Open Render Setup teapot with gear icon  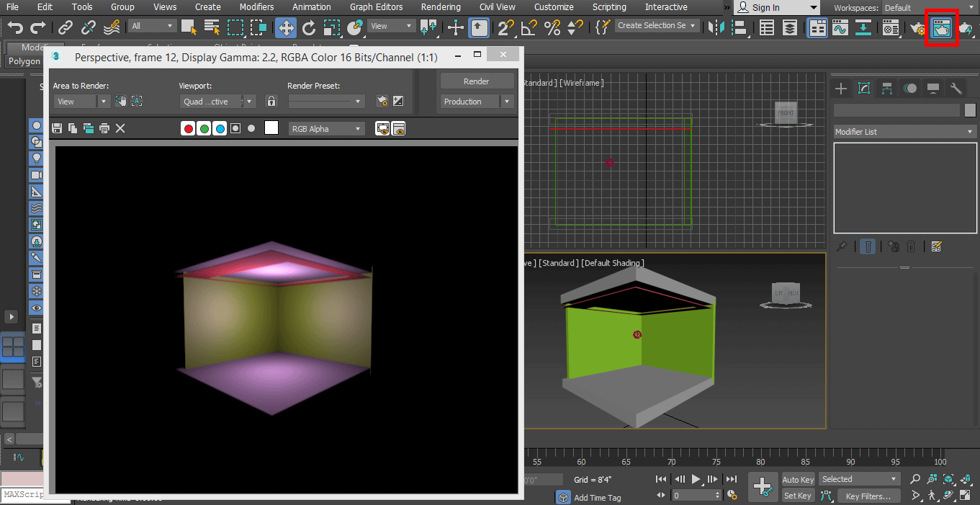click(x=917, y=29)
